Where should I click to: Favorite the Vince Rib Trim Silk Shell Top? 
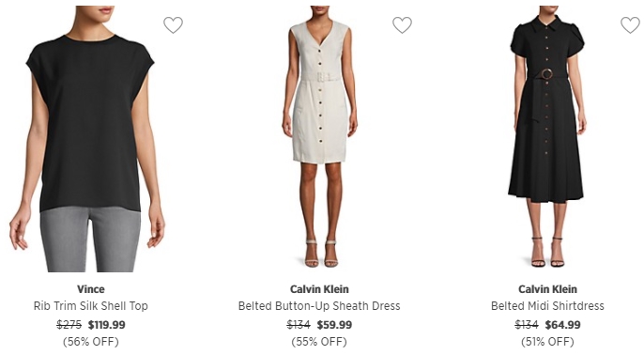tap(174, 25)
